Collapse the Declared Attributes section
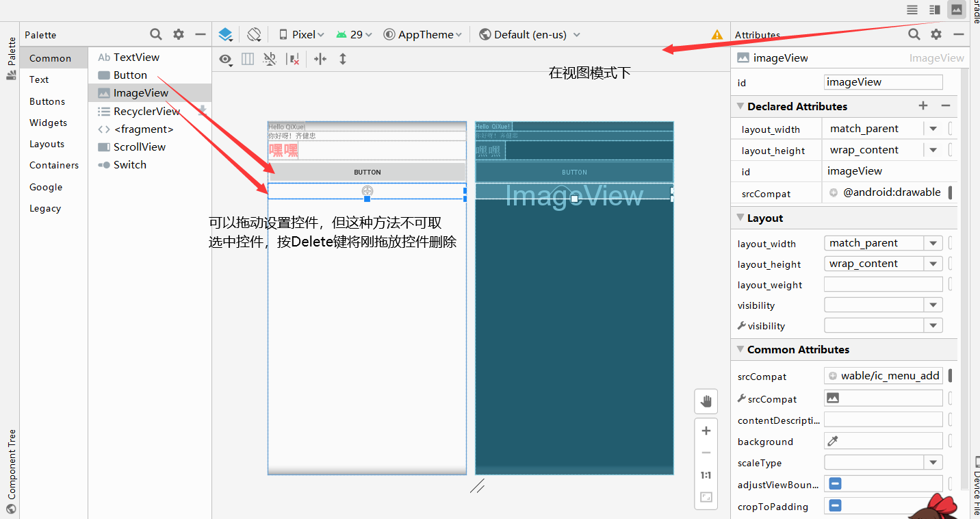Screen dimensions: 980x519 tap(740, 106)
